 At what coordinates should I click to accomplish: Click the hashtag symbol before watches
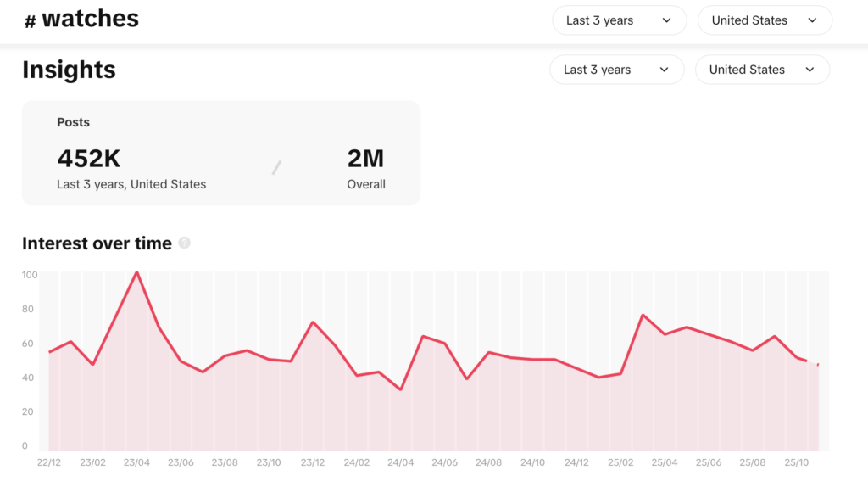(x=30, y=22)
